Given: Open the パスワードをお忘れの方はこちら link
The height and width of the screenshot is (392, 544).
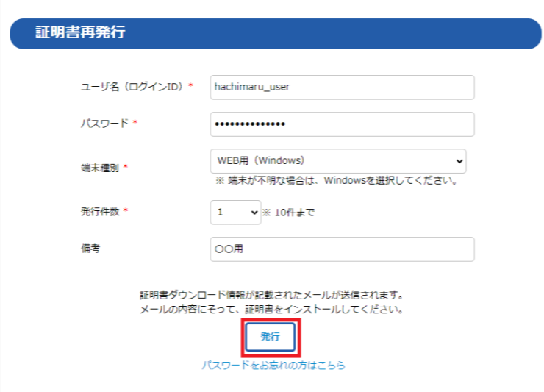Looking at the screenshot, I should pyautogui.click(x=273, y=365).
